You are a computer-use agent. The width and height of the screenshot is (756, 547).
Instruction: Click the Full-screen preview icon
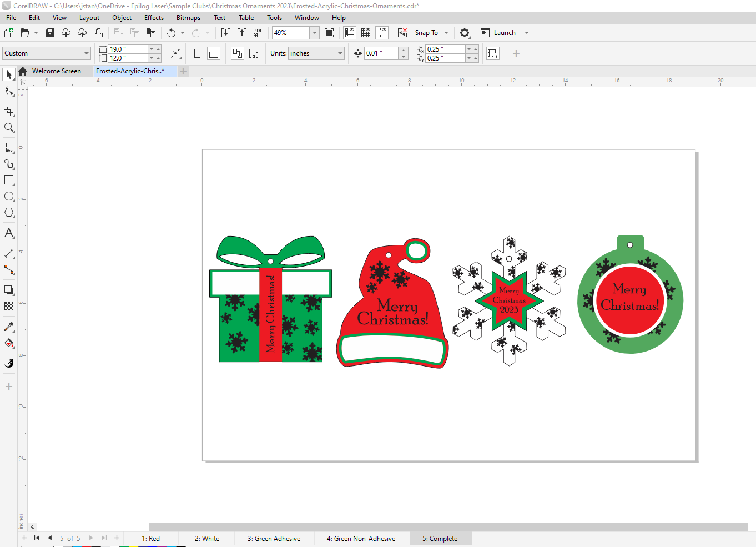tap(329, 33)
